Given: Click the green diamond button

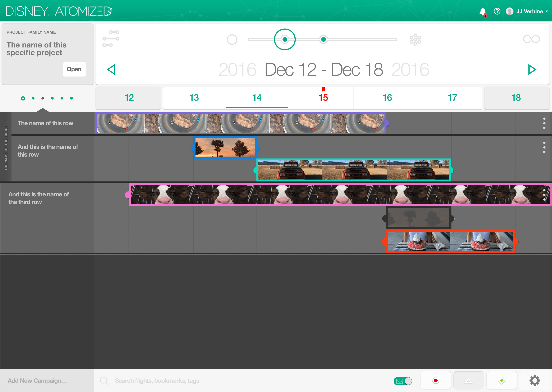Looking at the screenshot, I should (501, 381).
